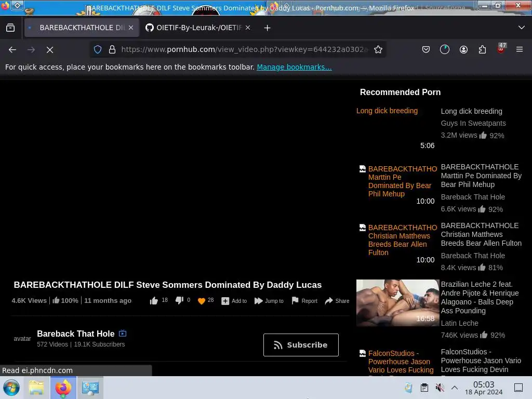Open the Guys In Sweatpants channel link

(x=473, y=123)
